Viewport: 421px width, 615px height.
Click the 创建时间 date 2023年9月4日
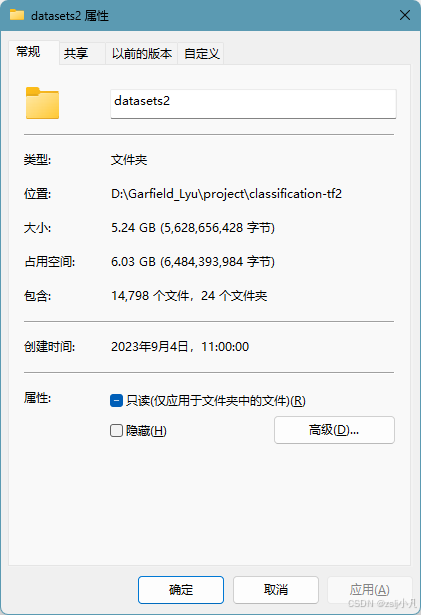coord(151,347)
